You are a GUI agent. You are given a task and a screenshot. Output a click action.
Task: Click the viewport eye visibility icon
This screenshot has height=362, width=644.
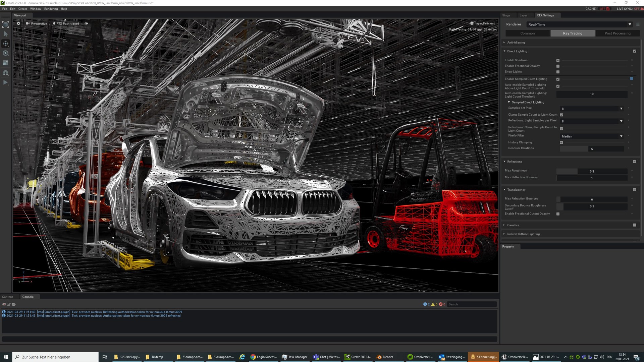point(86,23)
